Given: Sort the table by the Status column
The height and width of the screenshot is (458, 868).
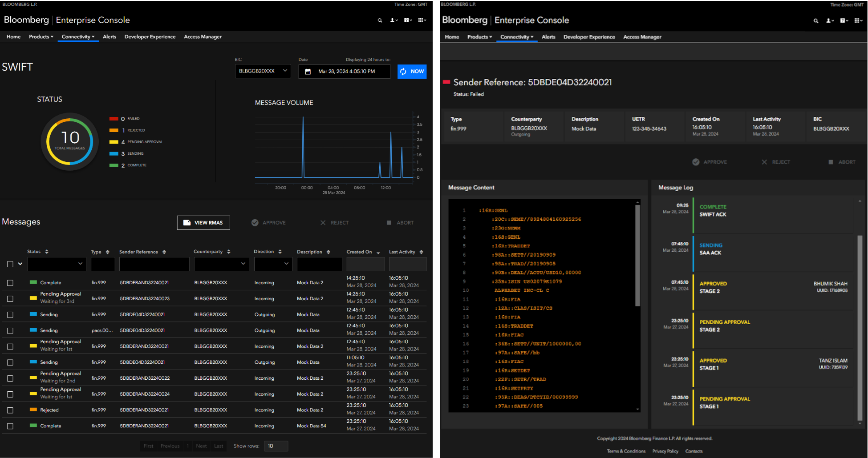Looking at the screenshot, I should 47,252.
